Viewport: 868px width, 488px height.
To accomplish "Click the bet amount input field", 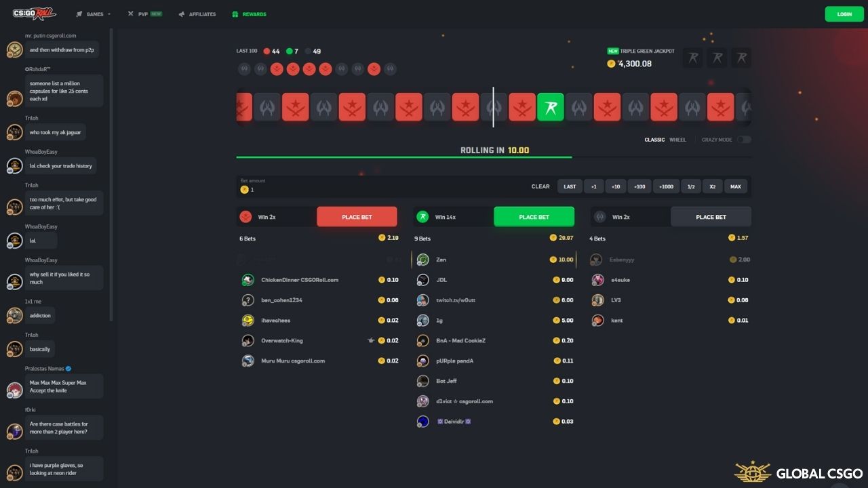I will point(380,186).
